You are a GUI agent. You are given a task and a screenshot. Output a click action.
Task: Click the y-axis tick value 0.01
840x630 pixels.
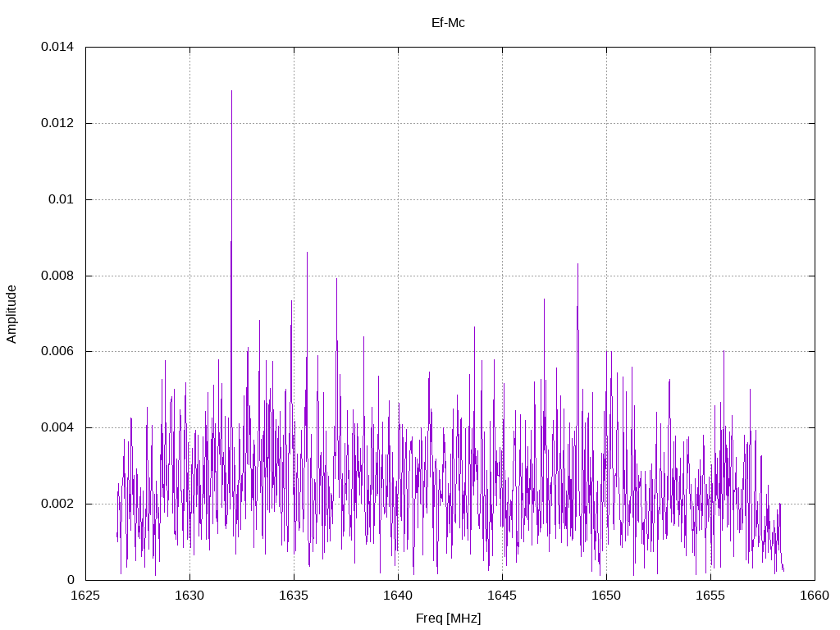pyautogui.click(x=61, y=199)
